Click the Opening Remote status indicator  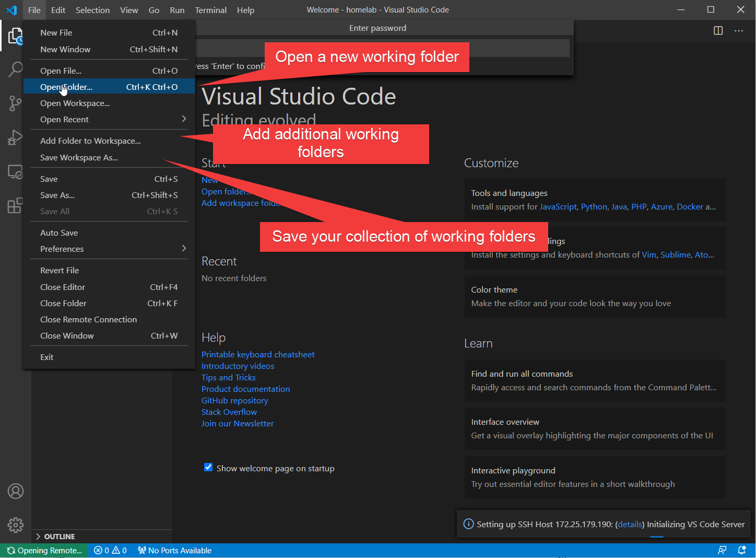click(x=44, y=550)
